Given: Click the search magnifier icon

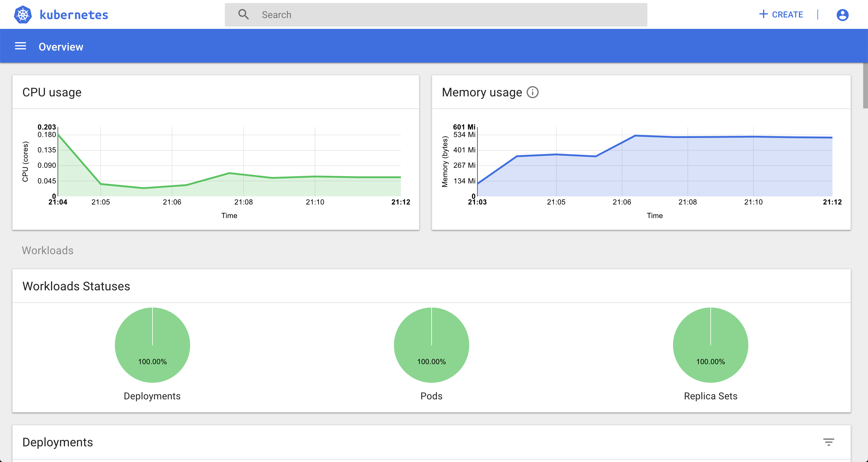Looking at the screenshot, I should [243, 14].
